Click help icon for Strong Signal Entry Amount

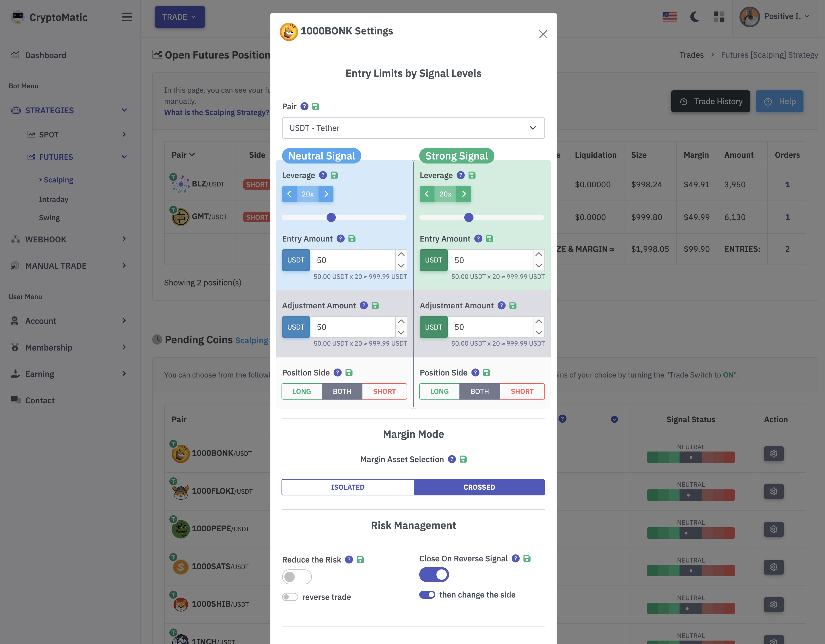coord(478,239)
